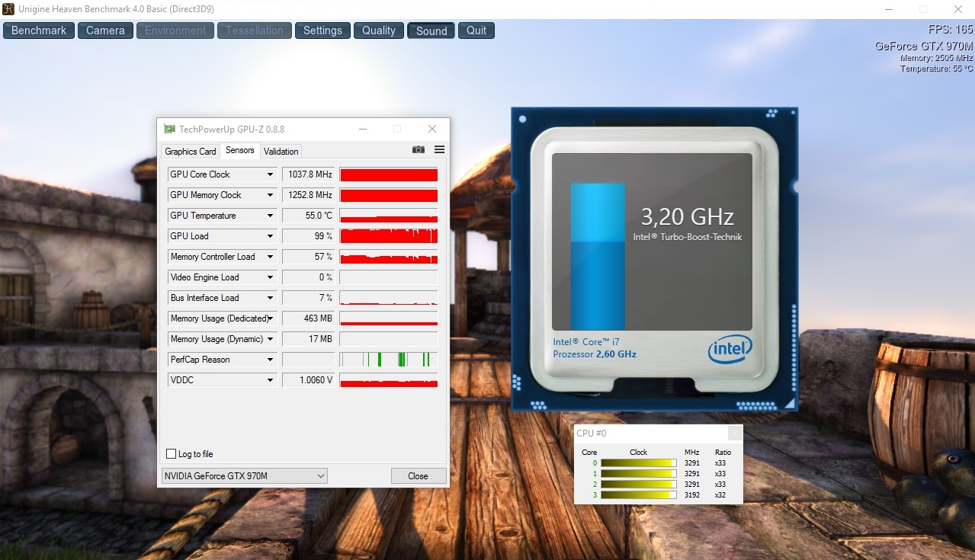Click the 463 MB memory usage value

pos(309,318)
